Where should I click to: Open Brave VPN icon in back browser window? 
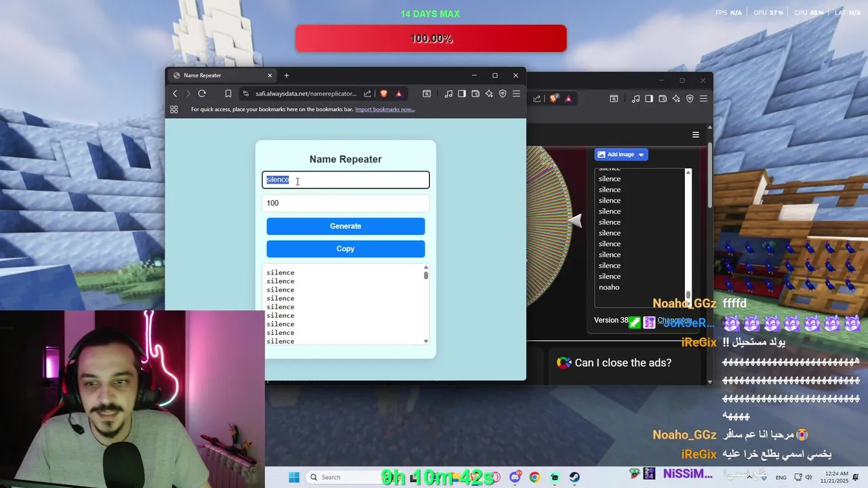click(x=690, y=98)
